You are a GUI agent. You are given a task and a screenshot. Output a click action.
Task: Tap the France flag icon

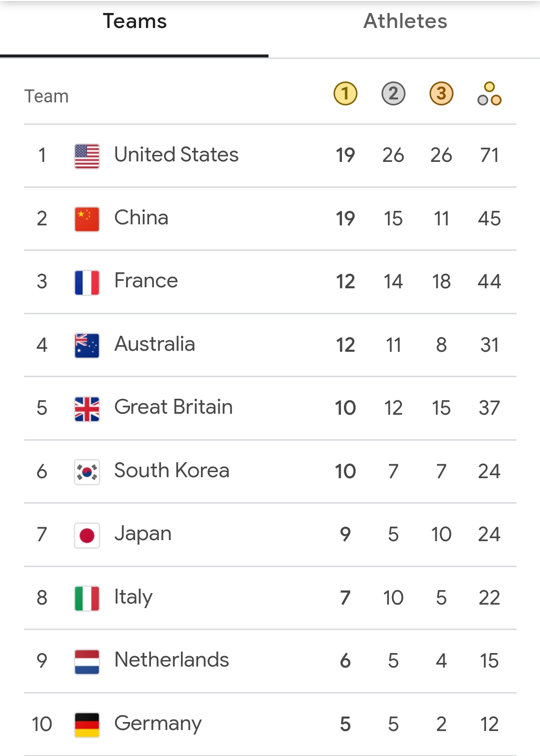tap(87, 282)
